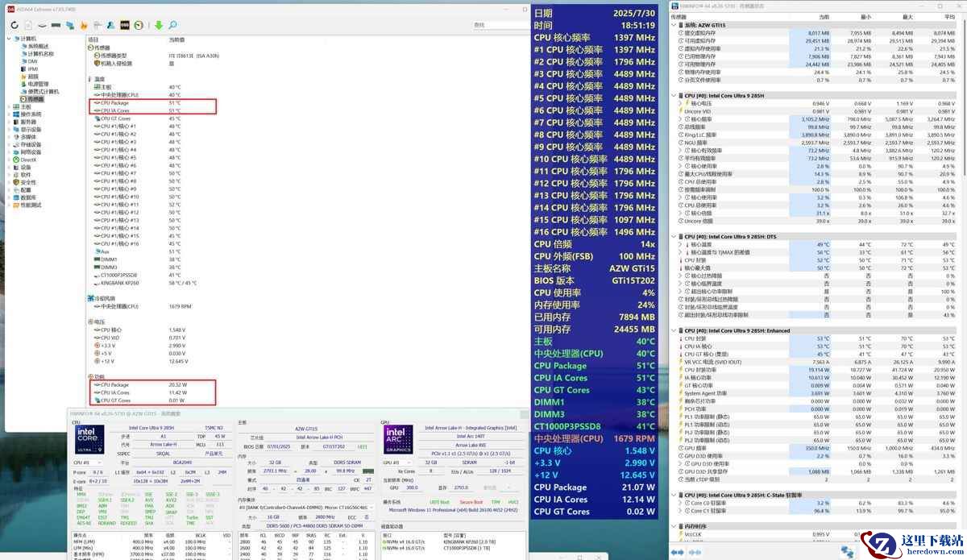Image resolution: width=967 pixels, height=560 pixels.
Task: Open the CPU #0 dropdown in HWiNFO summary
Action: pyautogui.click(x=87, y=463)
